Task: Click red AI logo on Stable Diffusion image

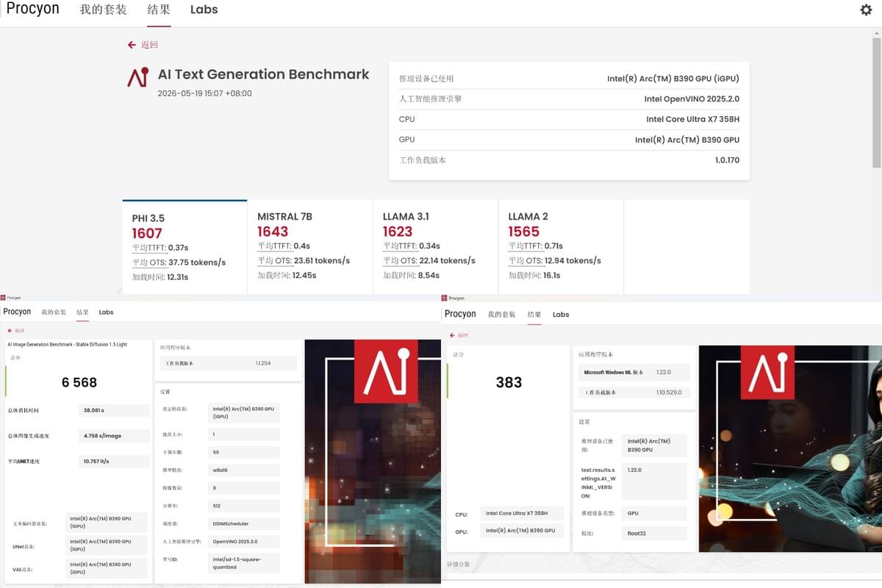Action: tap(386, 371)
